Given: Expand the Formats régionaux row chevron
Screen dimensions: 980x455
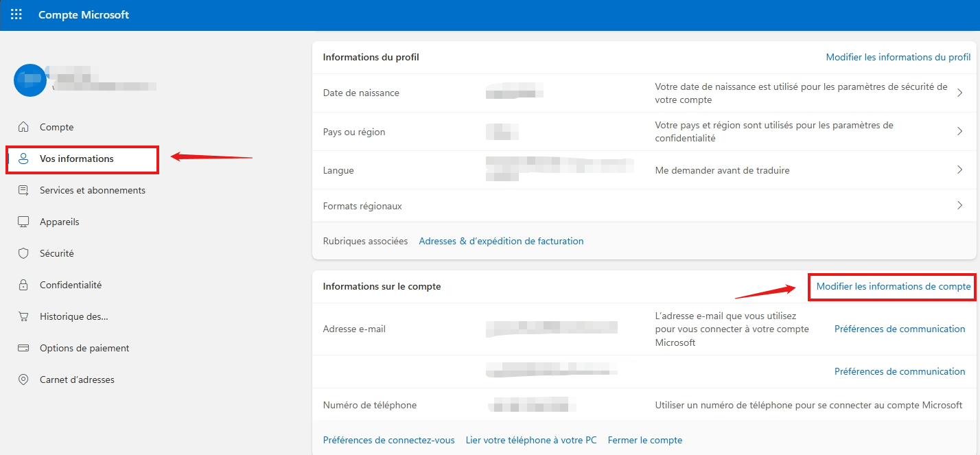Looking at the screenshot, I should pos(960,205).
